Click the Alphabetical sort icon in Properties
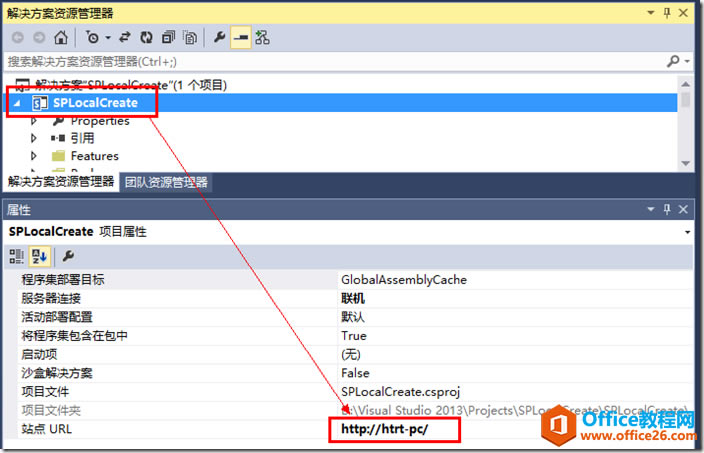This screenshot has width=704, height=453. coord(39,256)
